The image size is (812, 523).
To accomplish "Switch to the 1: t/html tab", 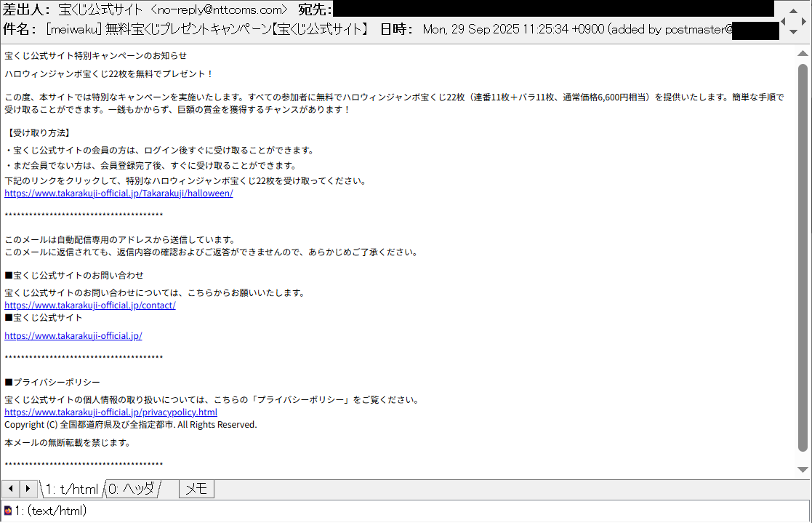I will coord(72,489).
